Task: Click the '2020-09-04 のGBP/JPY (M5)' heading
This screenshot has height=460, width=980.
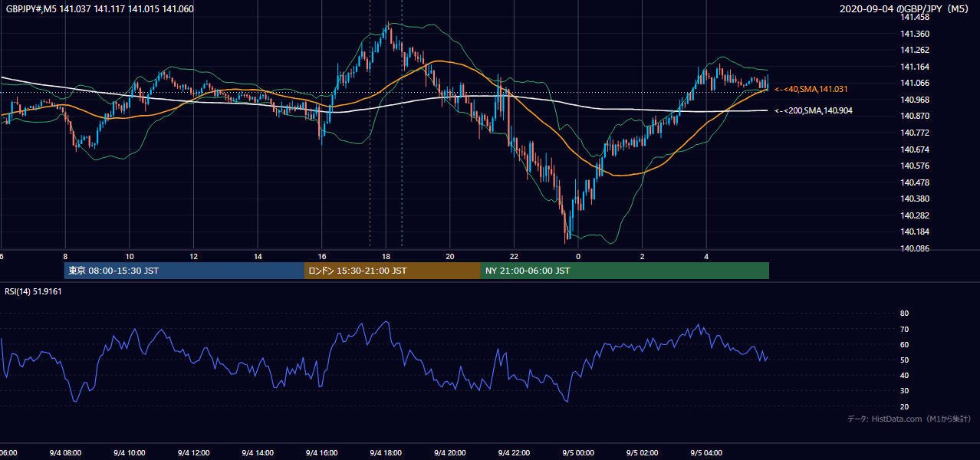Action: coord(906,9)
